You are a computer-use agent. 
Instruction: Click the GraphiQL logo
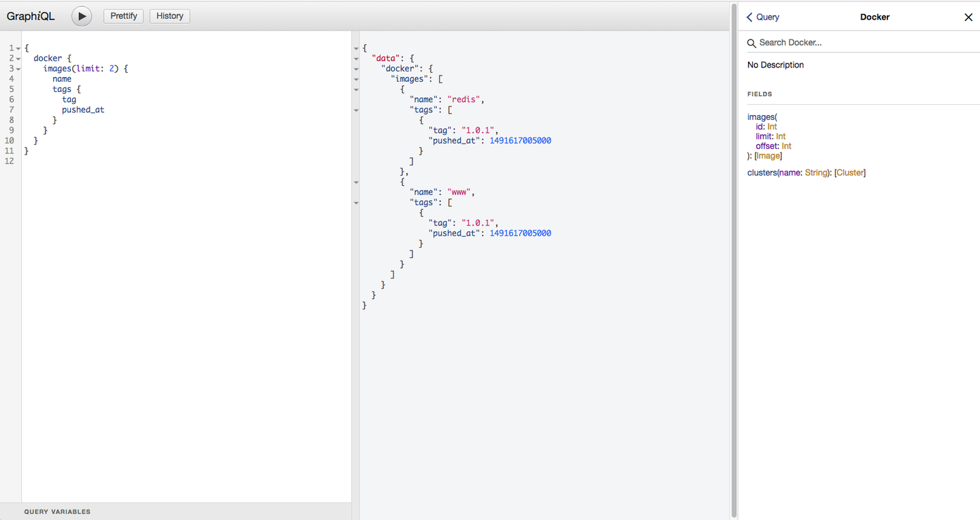(30, 16)
